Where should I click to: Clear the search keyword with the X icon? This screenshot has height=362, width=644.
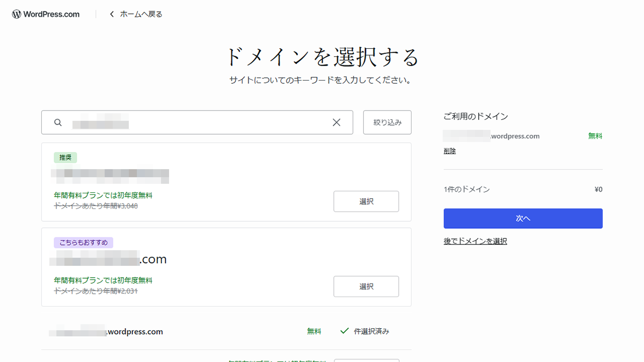click(336, 122)
